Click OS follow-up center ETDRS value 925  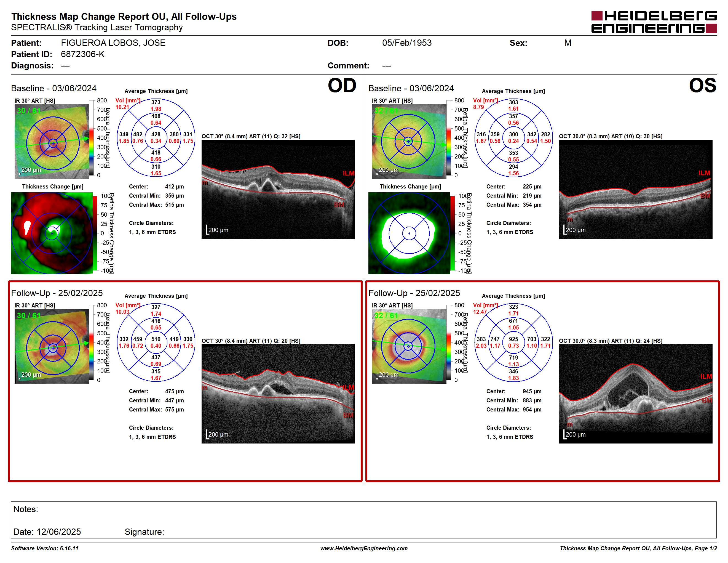(x=513, y=339)
